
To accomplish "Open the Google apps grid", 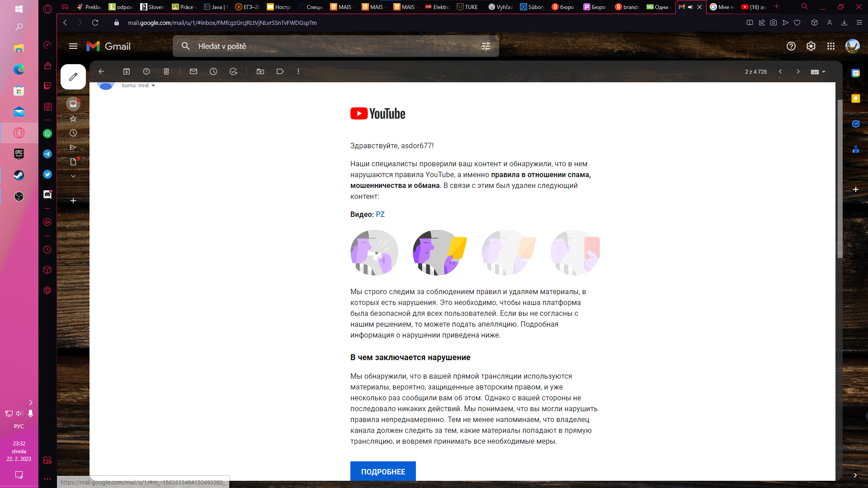I will click(831, 46).
